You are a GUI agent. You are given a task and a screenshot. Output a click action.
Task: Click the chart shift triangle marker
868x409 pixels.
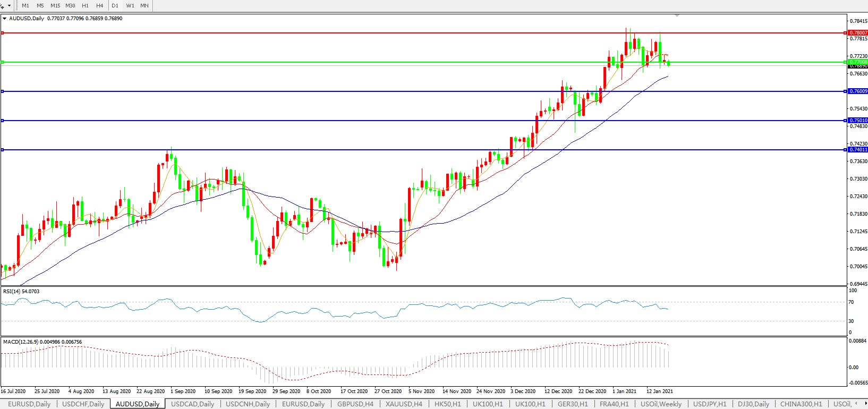pyautogui.click(x=676, y=16)
